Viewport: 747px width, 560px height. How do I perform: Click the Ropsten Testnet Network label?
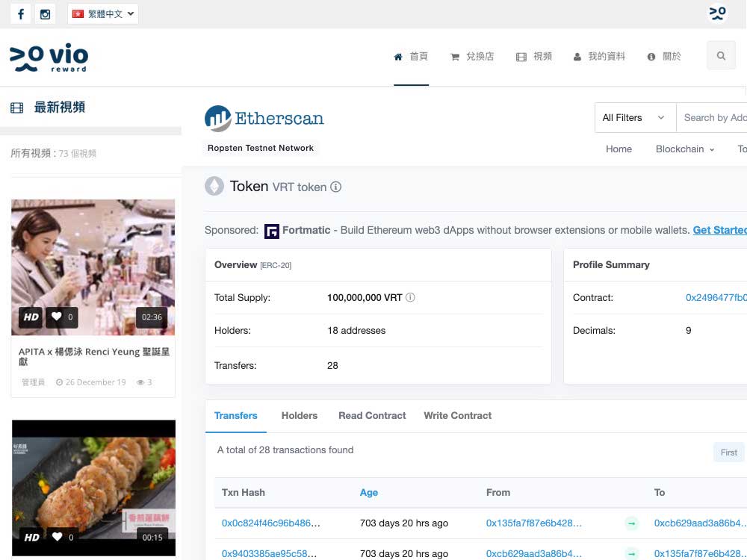click(x=261, y=148)
